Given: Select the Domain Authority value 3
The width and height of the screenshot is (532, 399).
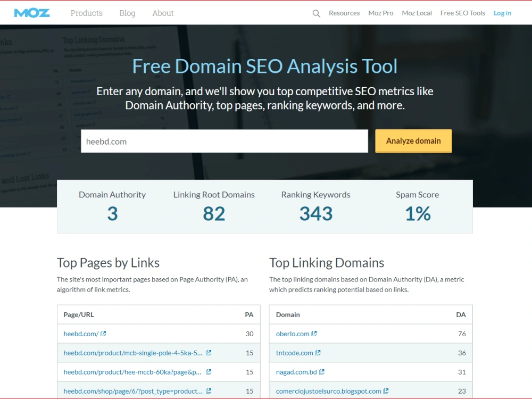Looking at the screenshot, I should tap(112, 214).
